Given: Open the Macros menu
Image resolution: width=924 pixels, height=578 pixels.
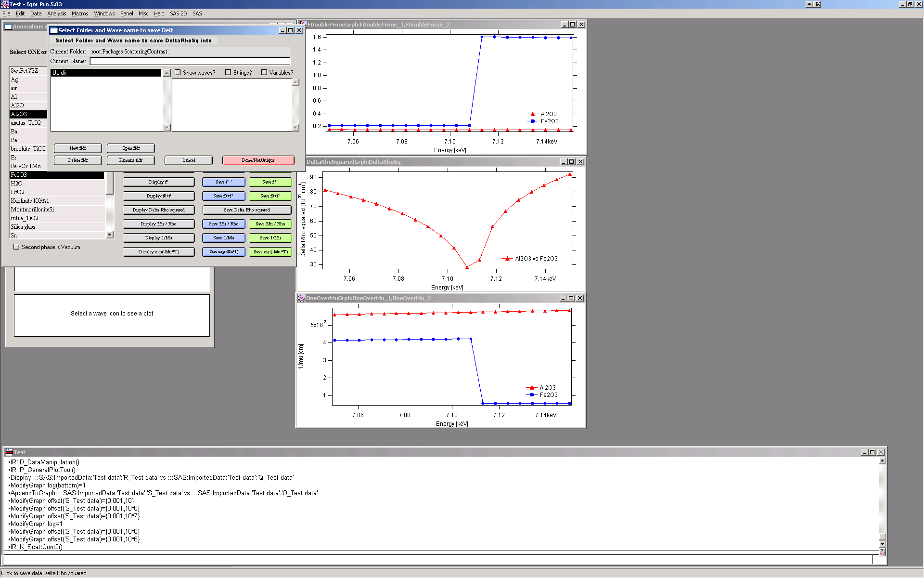Looking at the screenshot, I should pyautogui.click(x=80, y=13).
